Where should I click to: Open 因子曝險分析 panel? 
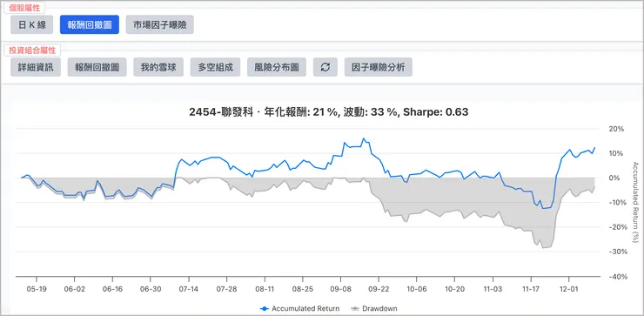click(x=379, y=67)
